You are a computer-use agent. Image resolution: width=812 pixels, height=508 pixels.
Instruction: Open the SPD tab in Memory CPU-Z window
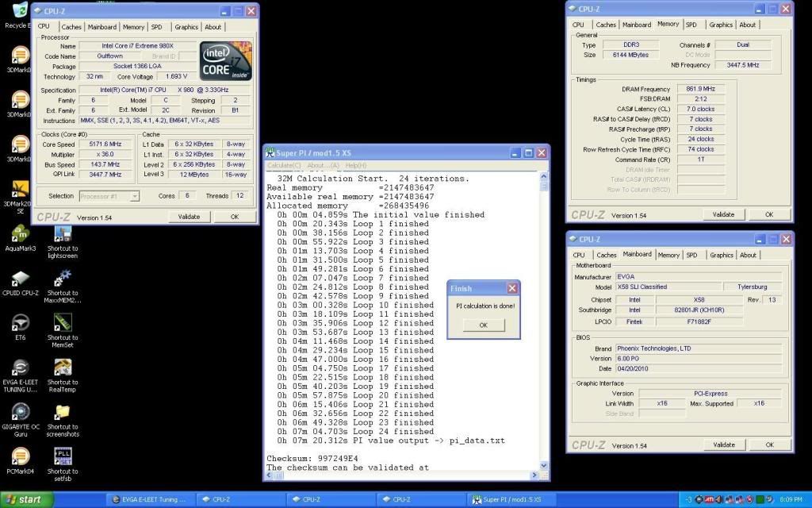pyautogui.click(x=691, y=25)
